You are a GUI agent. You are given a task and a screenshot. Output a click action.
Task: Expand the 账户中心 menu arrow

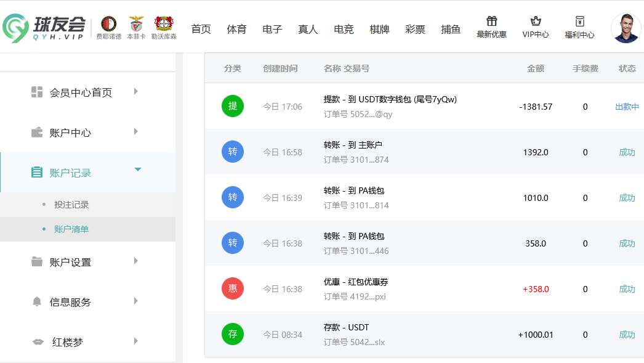(135, 132)
